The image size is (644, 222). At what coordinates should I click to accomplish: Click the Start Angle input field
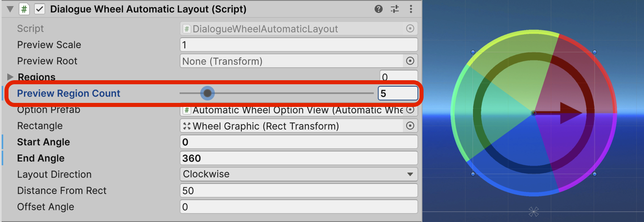[x=299, y=142]
